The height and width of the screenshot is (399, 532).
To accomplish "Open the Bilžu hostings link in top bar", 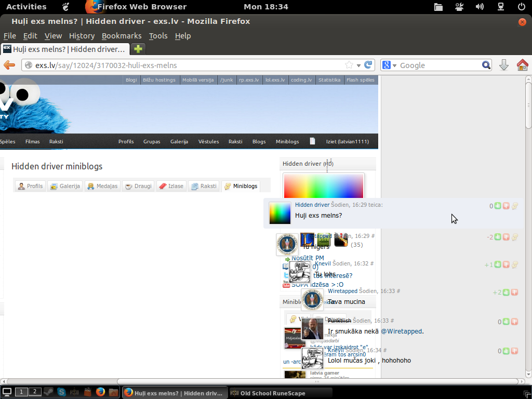I will pos(158,80).
